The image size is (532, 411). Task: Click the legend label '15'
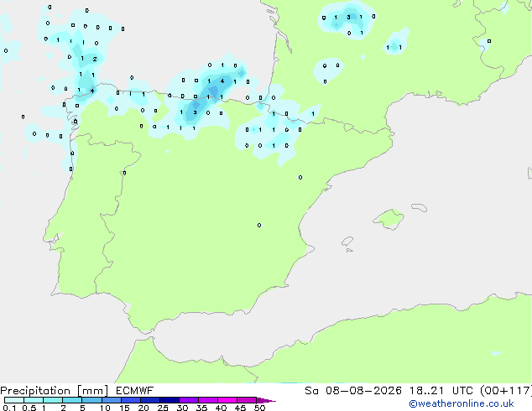(x=124, y=408)
